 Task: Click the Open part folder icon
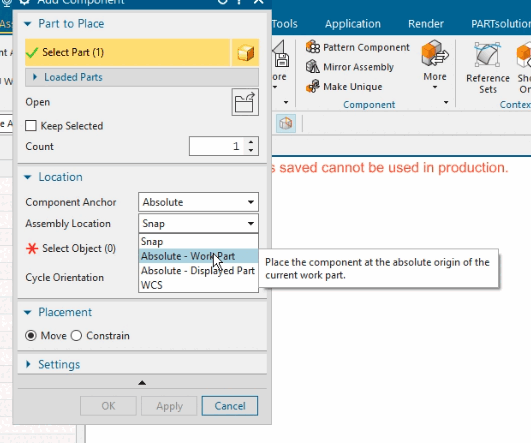pyautogui.click(x=245, y=102)
